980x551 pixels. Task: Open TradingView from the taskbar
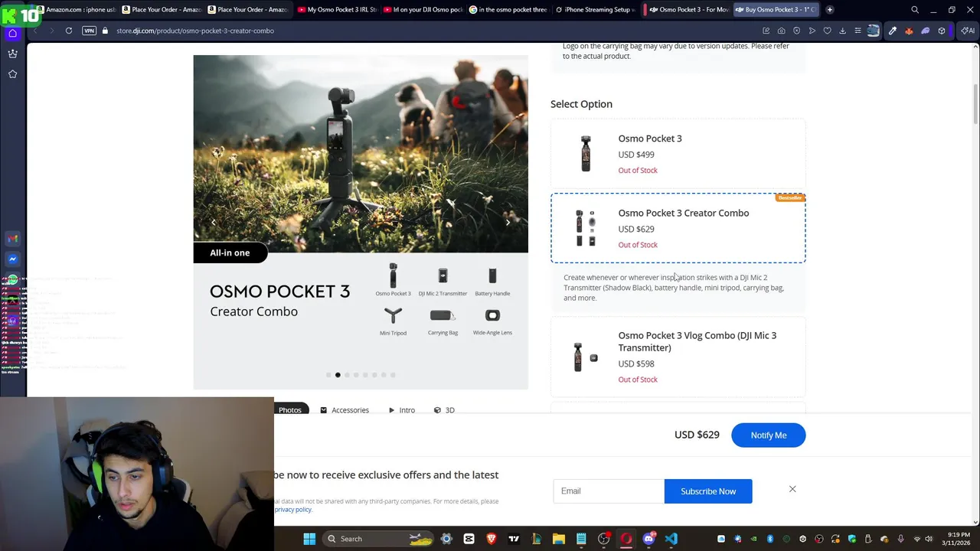tap(514, 539)
